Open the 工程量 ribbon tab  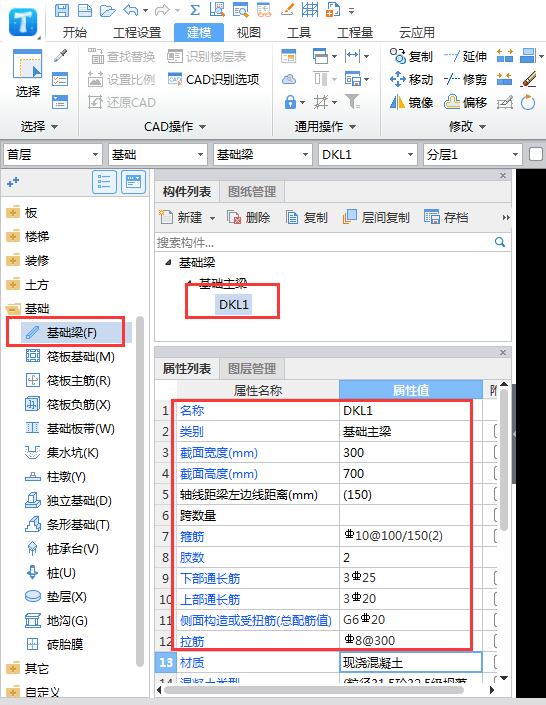(x=355, y=32)
